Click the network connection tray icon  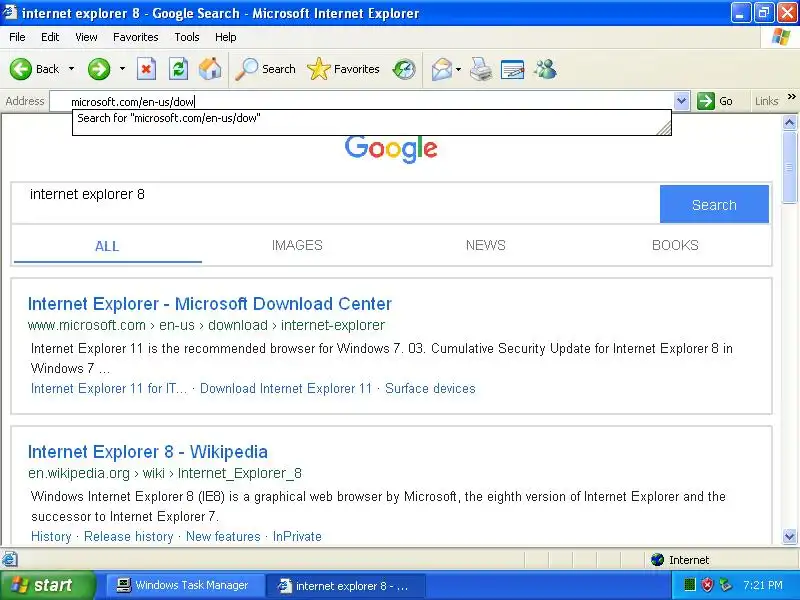(x=725, y=585)
